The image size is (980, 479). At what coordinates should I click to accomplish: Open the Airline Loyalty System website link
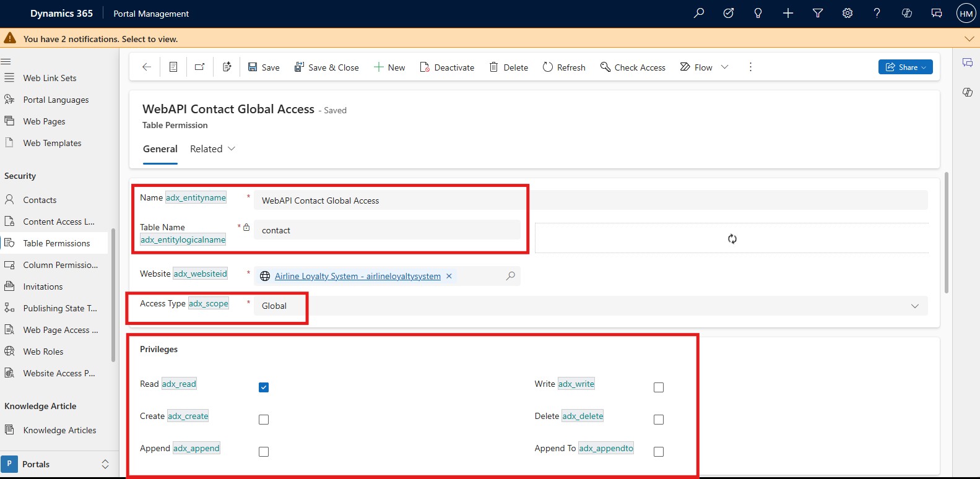(357, 276)
